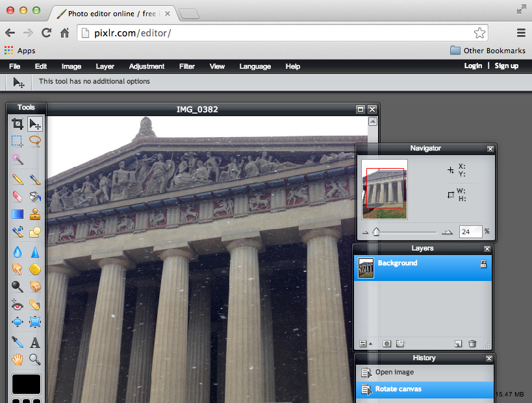Image resolution: width=532 pixels, height=403 pixels.
Task: Choose the Red Eye Reduction tool
Action: click(x=18, y=304)
